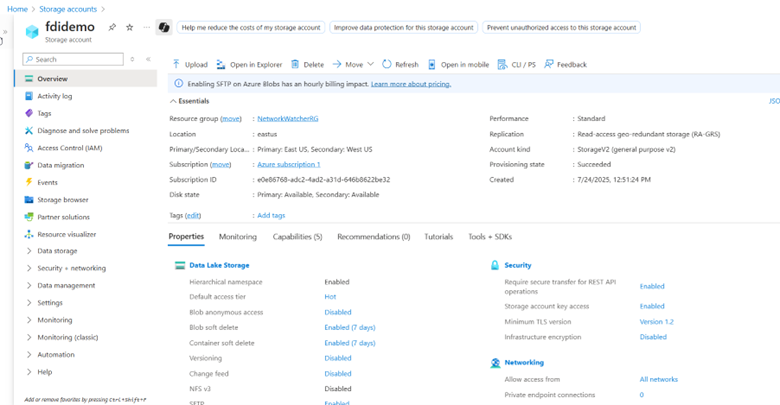Click the sidebar Search field
Image resolution: width=780 pixels, height=405 pixels.
[73, 59]
